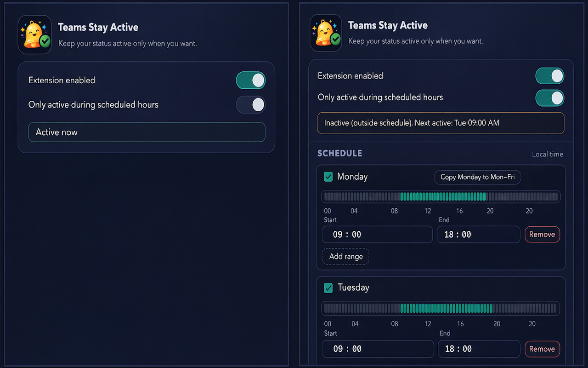Uncheck the Tuesday checkbox
Image resolution: width=588 pixels, height=368 pixels.
point(328,288)
